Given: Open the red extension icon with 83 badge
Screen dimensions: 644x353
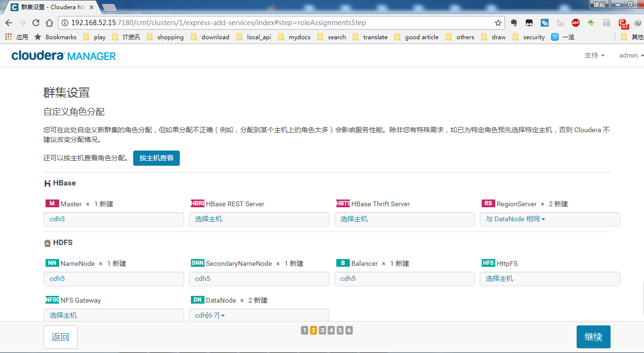Looking at the screenshot, I should 623,23.
